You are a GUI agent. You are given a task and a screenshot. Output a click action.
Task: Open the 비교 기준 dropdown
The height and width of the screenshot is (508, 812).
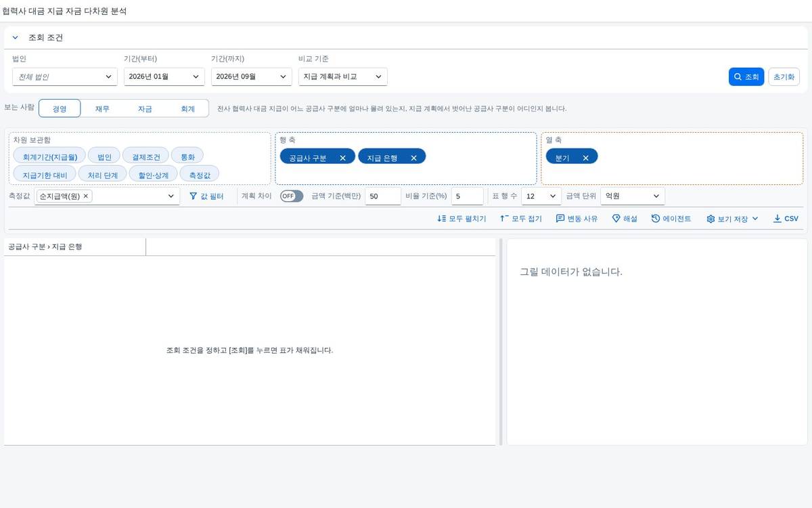tap(343, 77)
